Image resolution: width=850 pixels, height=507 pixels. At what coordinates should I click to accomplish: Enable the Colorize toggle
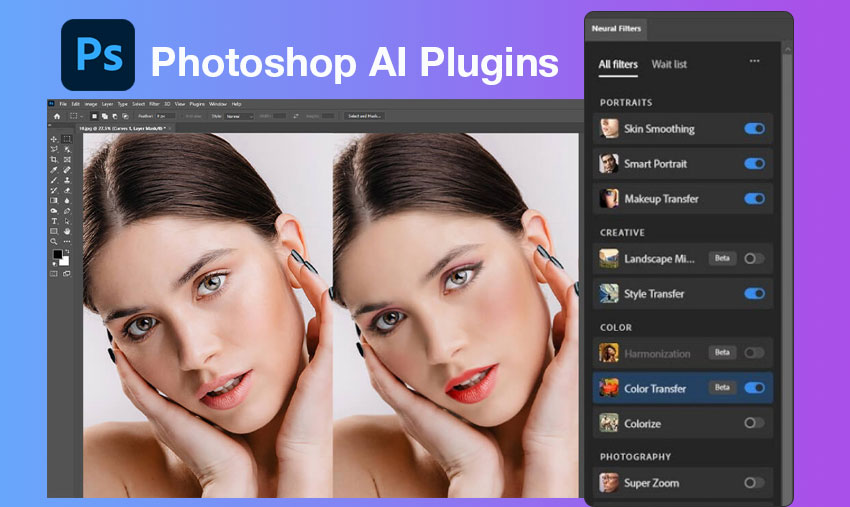click(x=754, y=422)
